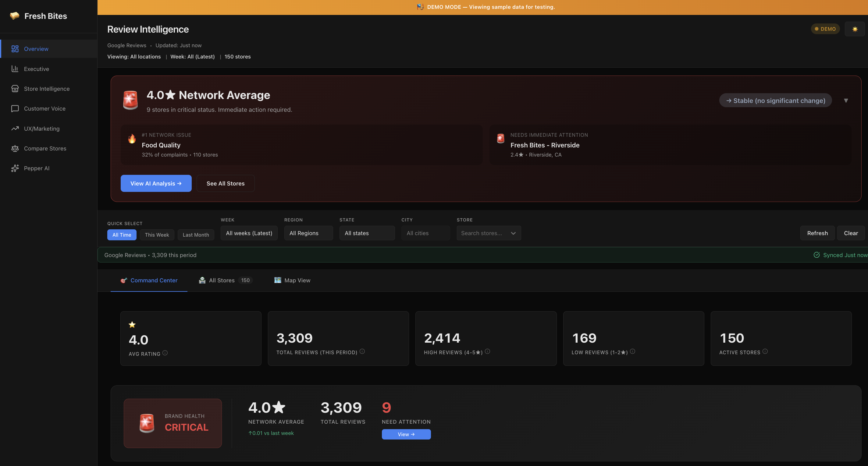Viewport: 868px width, 466px height.
Task: Expand the Stable trend details chevron
Action: 846,100
